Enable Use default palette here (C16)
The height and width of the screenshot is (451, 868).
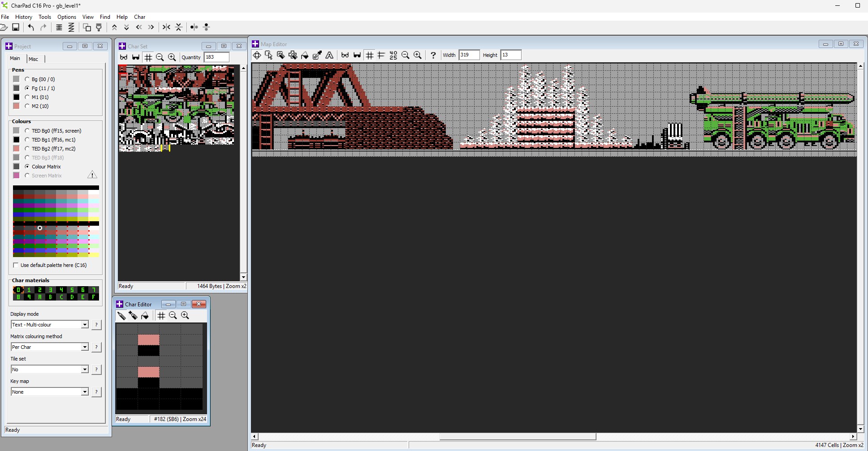16,265
